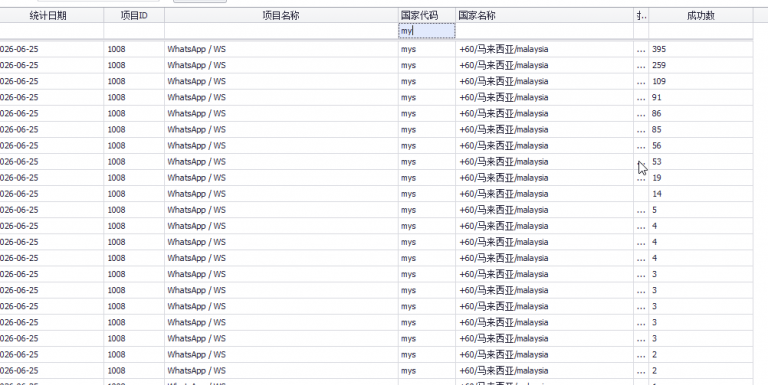This screenshot has height=385, width=768.
Task: Click the 项目名称 column header
Action: (x=281, y=16)
